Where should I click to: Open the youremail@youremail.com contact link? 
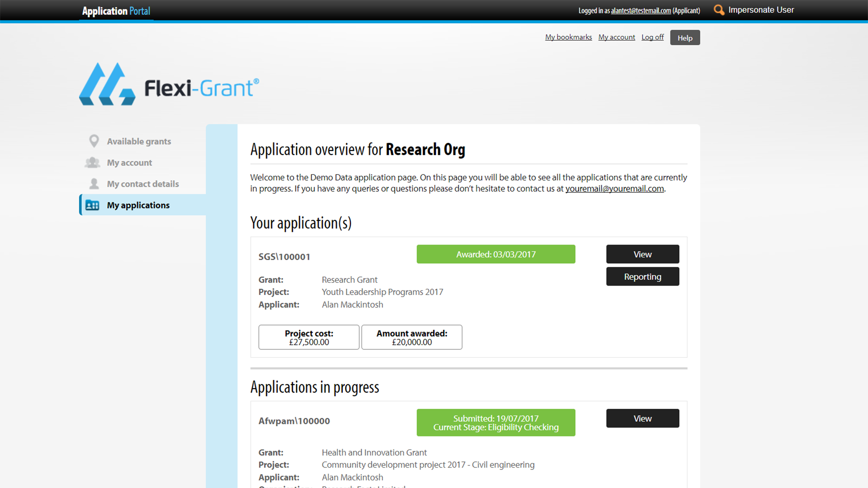pos(614,188)
